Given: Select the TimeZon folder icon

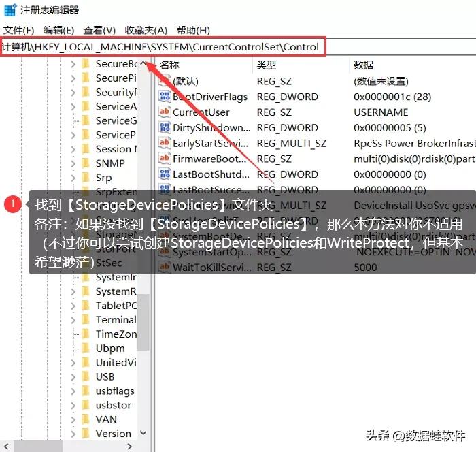Looking at the screenshot, I should (x=86, y=334).
